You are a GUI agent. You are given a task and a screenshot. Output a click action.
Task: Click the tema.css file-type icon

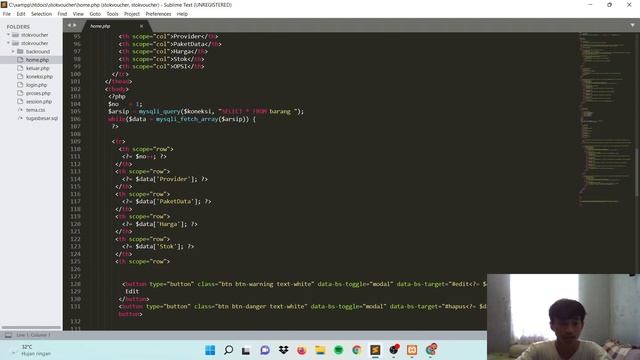(20, 110)
